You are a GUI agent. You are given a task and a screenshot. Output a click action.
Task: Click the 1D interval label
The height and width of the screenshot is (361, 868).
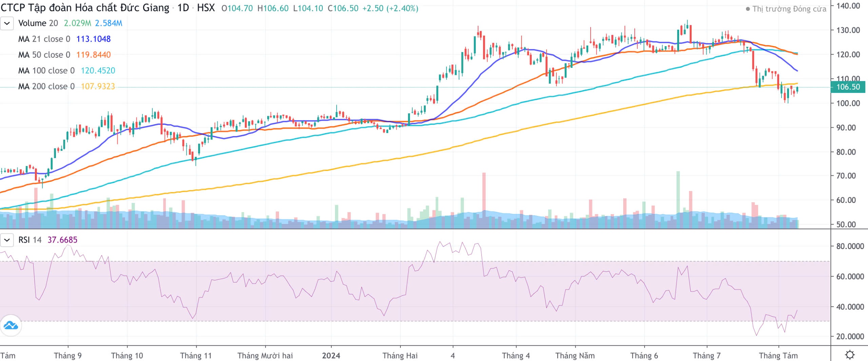[x=183, y=8]
